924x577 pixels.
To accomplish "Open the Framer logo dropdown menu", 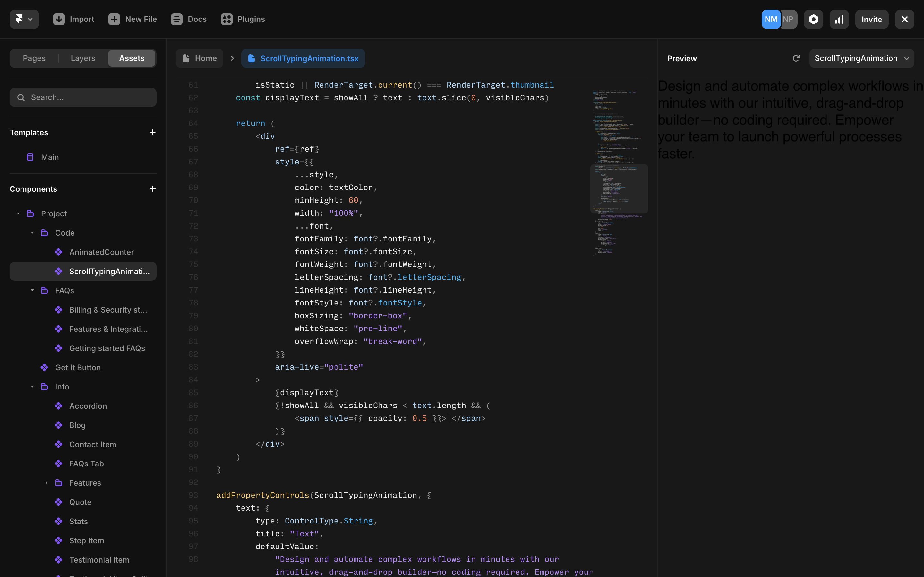I will (24, 19).
